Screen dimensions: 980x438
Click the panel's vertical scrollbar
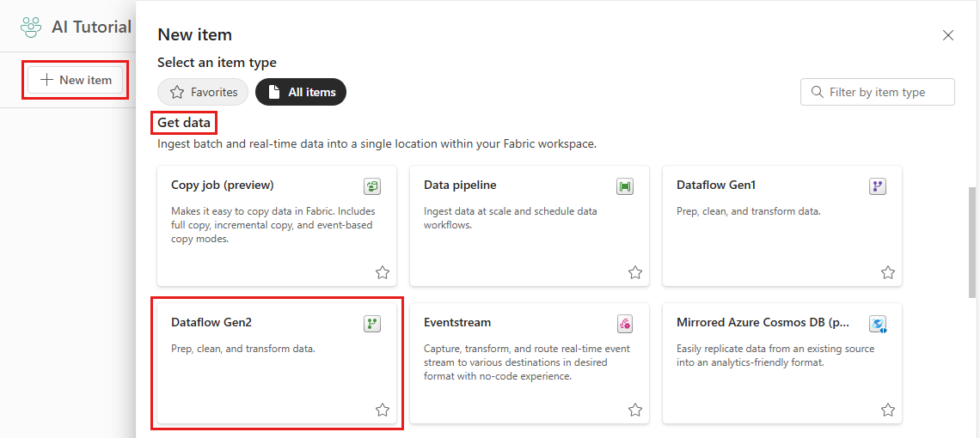point(971,242)
